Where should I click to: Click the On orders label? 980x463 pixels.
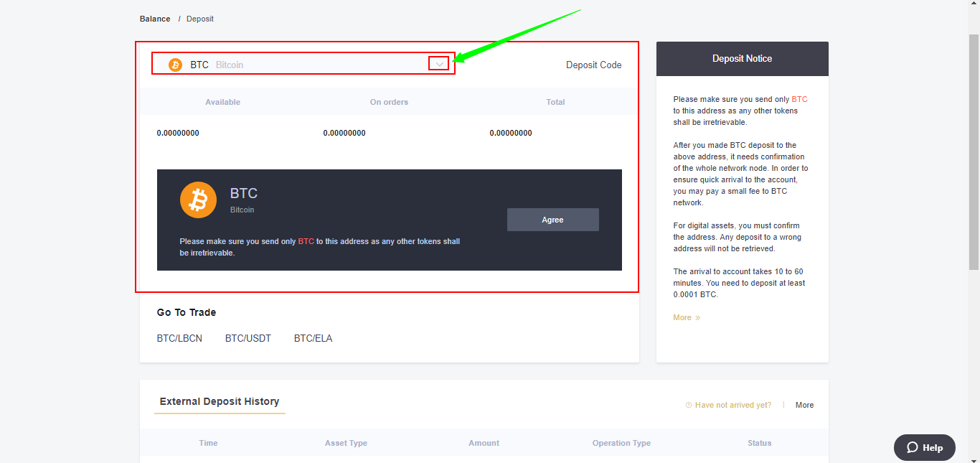pyautogui.click(x=389, y=102)
